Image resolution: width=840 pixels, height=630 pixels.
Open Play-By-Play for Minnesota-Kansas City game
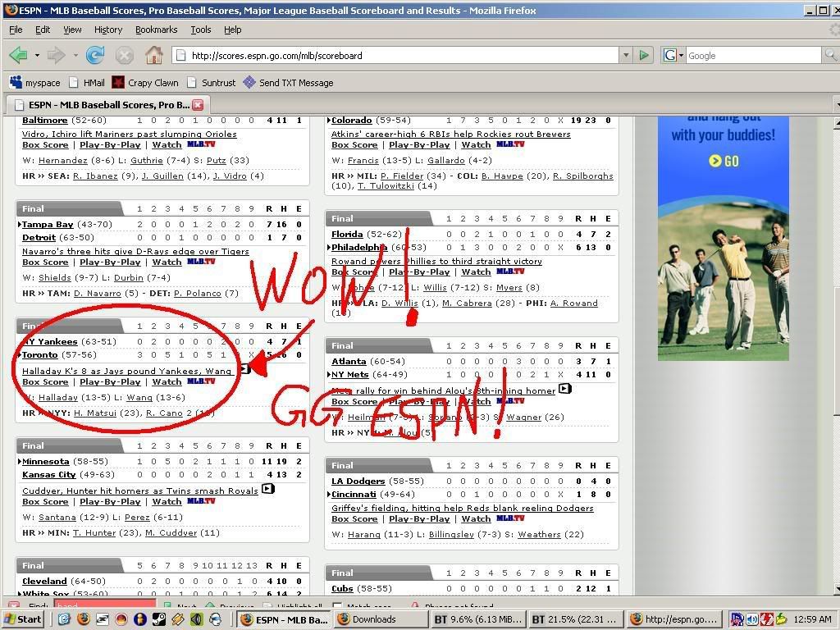click(x=110, y=501)
